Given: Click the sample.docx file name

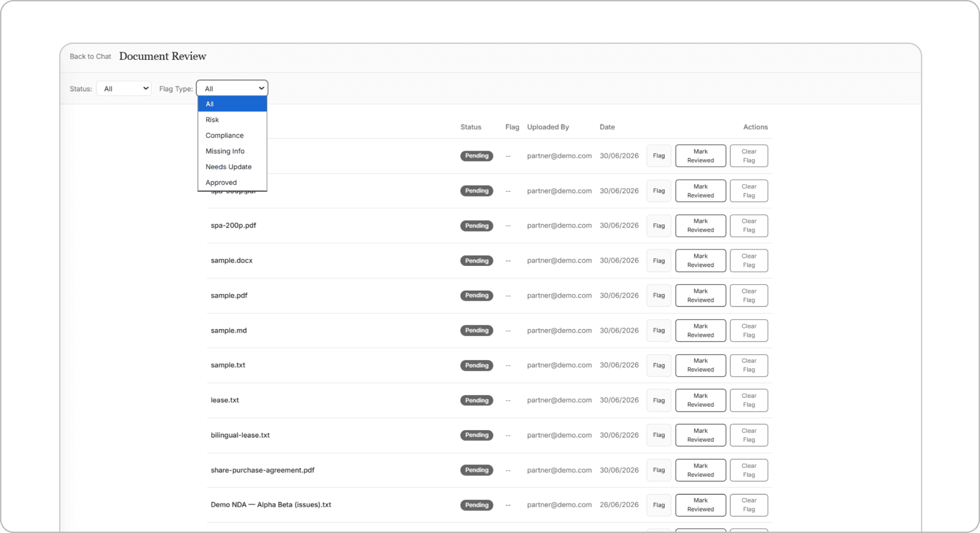Looking at the screenshot, I should [x=232, y=260].
